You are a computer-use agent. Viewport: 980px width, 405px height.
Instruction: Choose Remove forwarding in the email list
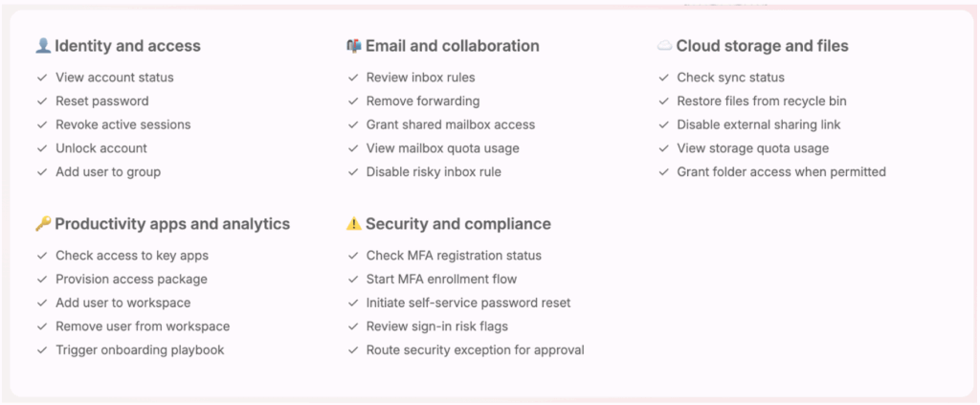(x=423, y=101)
